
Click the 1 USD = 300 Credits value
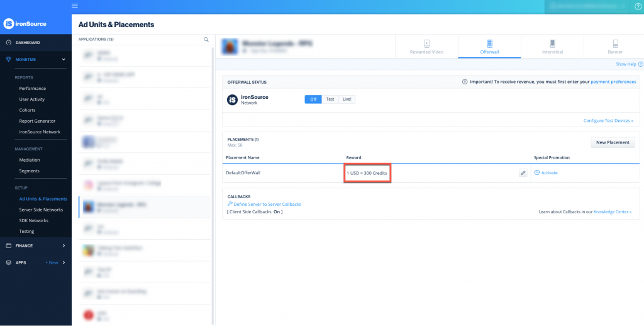(x=367, y=173)
